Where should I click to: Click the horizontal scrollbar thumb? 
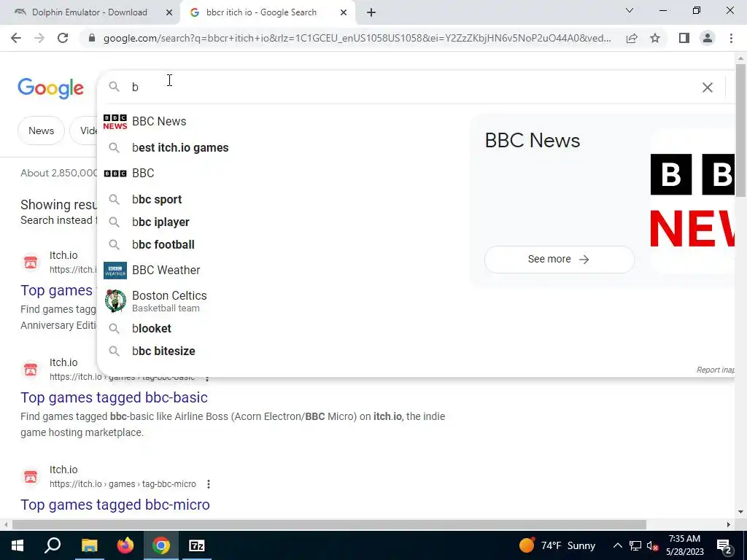tap(329, 525)
